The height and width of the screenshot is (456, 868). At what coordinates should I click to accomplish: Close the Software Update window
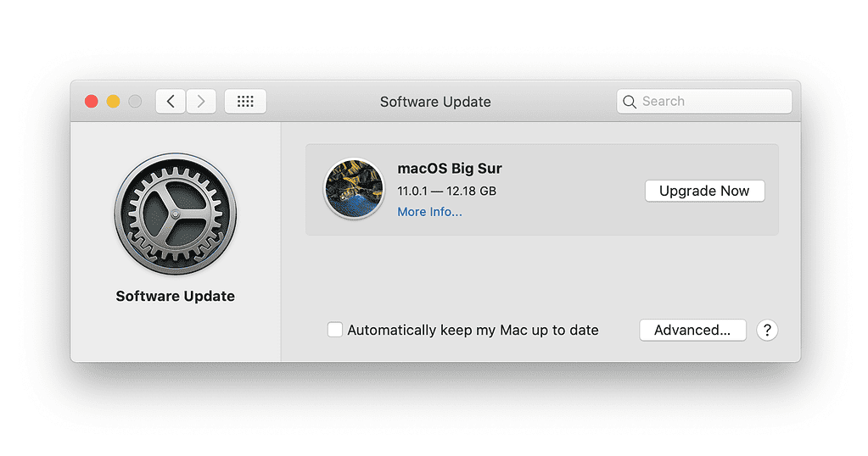92,102
